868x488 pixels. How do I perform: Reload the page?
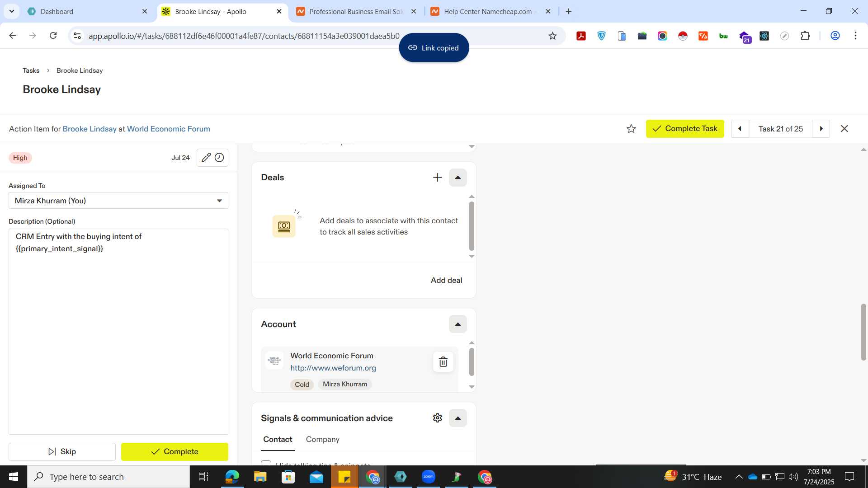click(x=53, y=36)
